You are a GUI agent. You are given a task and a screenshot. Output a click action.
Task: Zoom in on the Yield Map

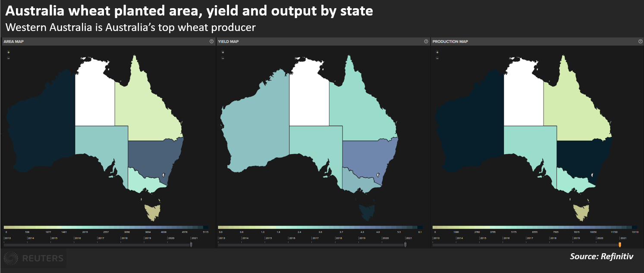point(223,52)
